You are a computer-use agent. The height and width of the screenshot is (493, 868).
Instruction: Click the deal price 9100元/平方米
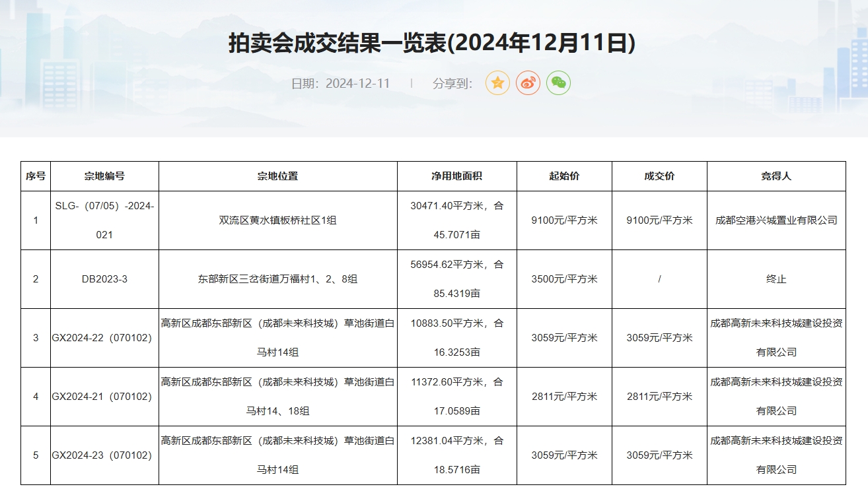point(659,220)
